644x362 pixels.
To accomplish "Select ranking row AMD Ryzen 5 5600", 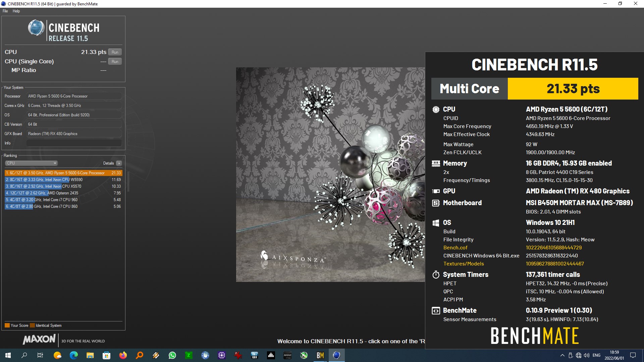I will (x=63, y=173).
